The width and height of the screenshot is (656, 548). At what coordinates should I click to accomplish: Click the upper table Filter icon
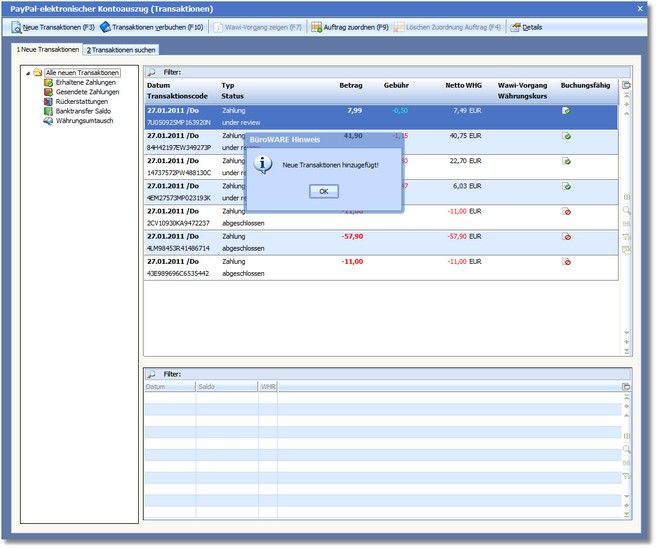click(x=152, y=72)
